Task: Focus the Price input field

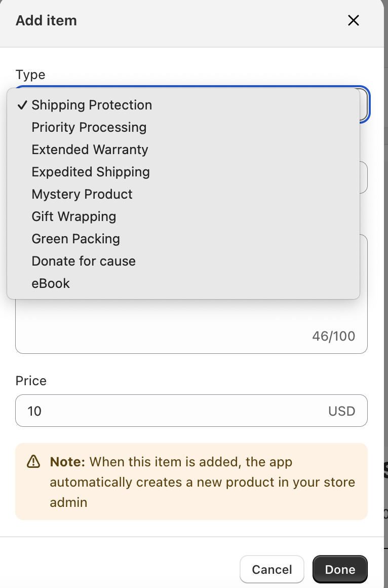Action: tap(167, 411)
